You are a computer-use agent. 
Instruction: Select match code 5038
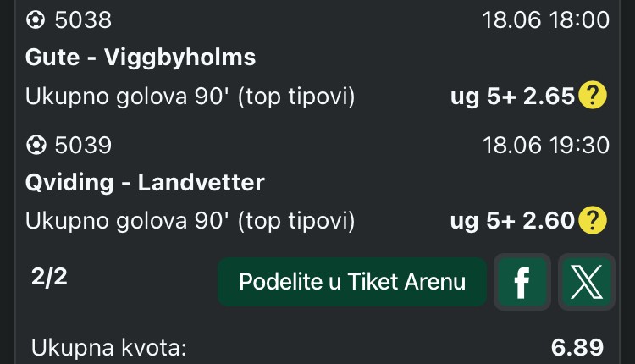tap(83, 19)
